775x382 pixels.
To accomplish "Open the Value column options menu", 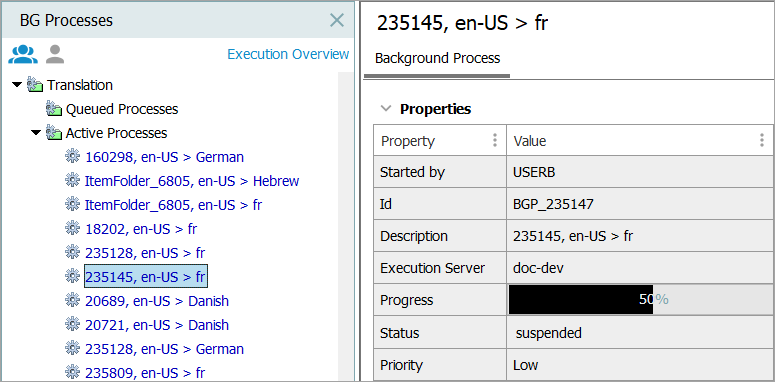I will (762, 141).
